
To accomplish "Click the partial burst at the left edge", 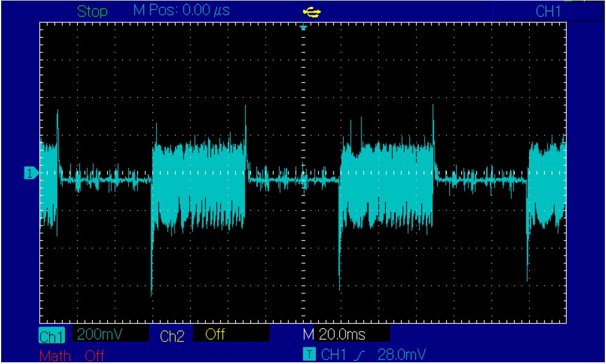I will click(x=49, y=182).
